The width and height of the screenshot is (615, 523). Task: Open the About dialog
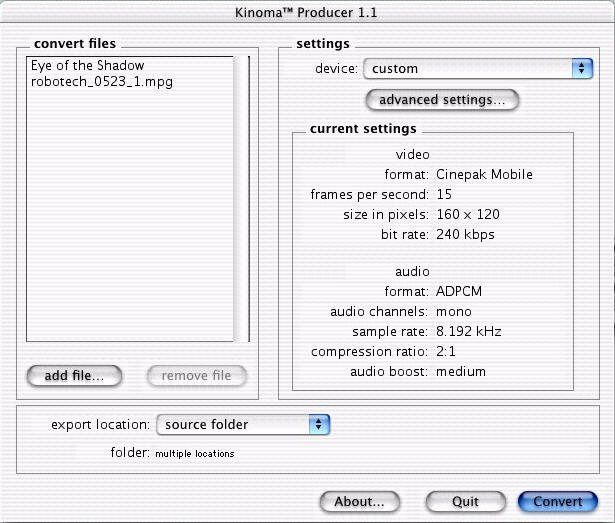tap(359, 502)
